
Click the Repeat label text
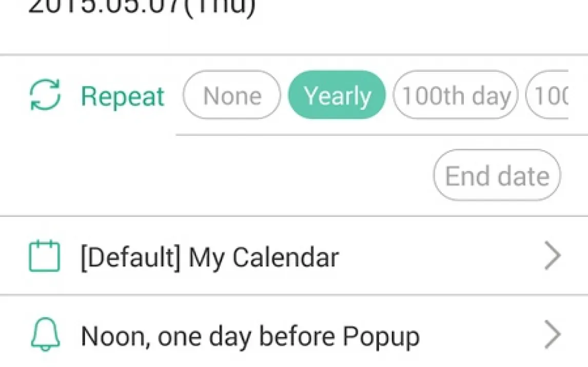[x=123, y=96]
